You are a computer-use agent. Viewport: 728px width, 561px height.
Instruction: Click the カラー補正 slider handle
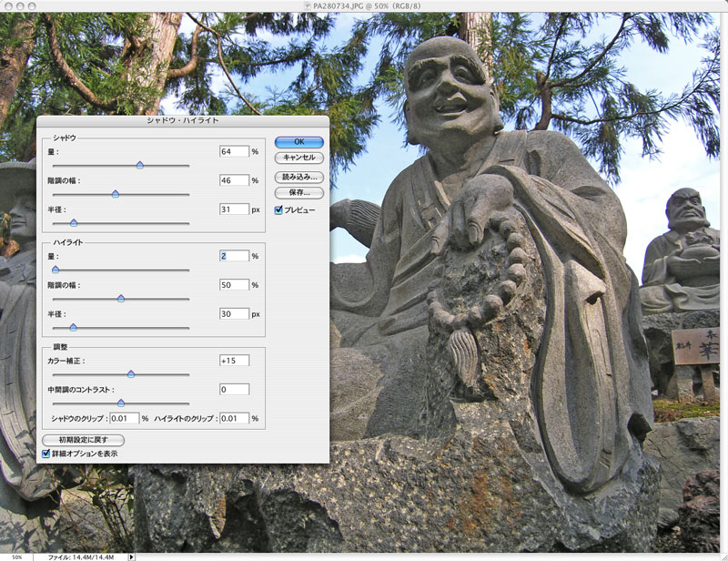(x=130, y=374)
